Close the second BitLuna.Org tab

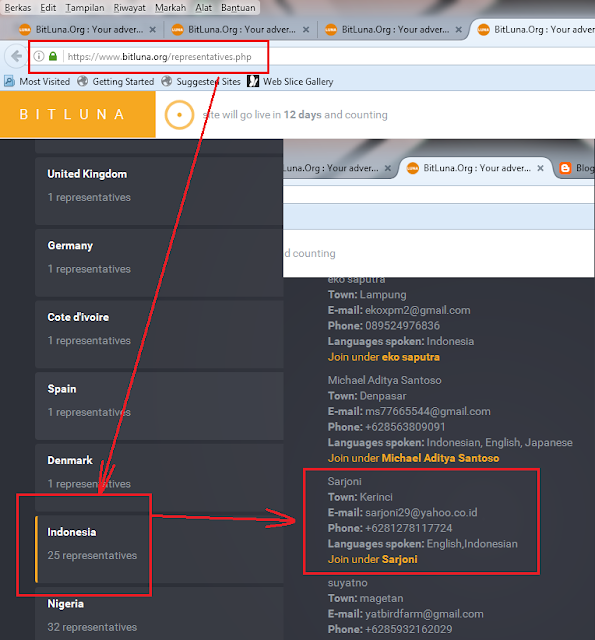click(306, 29)
